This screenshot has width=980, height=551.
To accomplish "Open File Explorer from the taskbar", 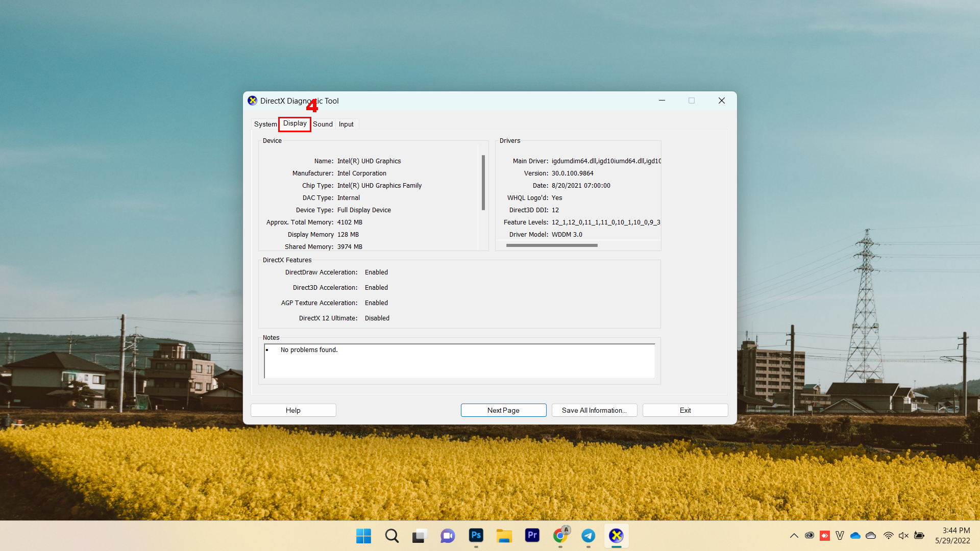I will 504,536.
